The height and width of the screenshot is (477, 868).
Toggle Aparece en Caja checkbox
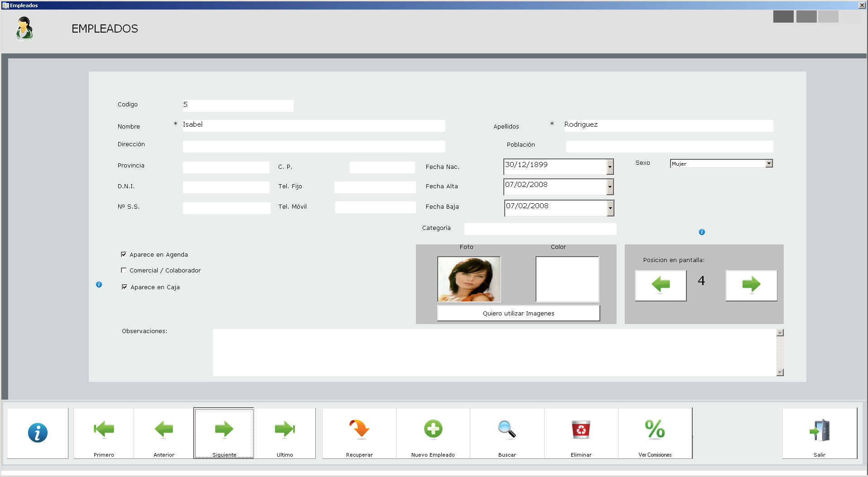(125, 287)
